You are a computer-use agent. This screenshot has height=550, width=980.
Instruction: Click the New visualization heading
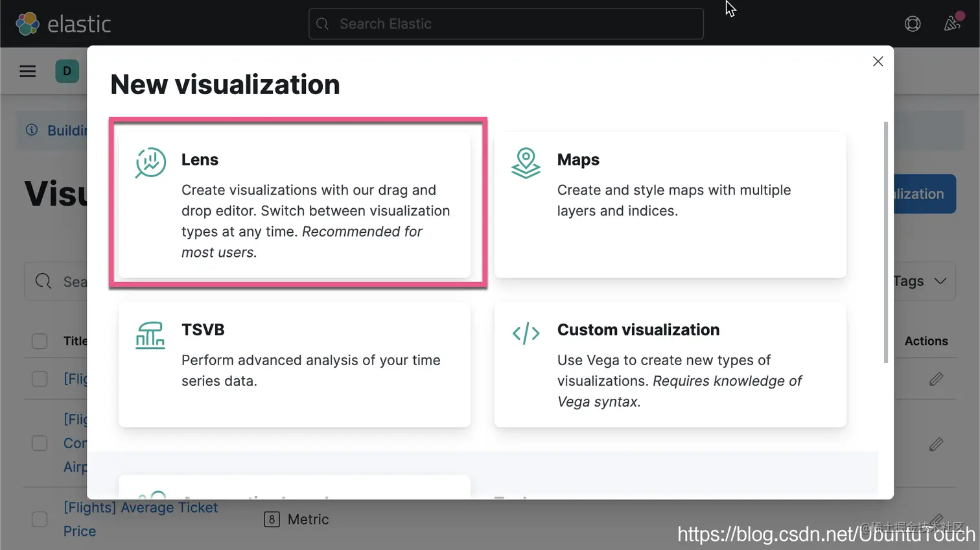click(x=225, y=84)
